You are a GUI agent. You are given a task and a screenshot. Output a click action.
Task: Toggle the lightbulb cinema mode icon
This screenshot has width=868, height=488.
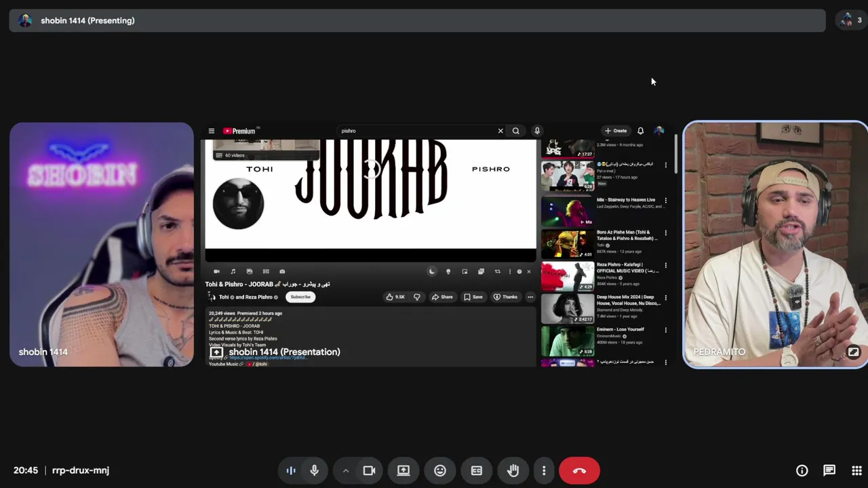pos(448,272)
